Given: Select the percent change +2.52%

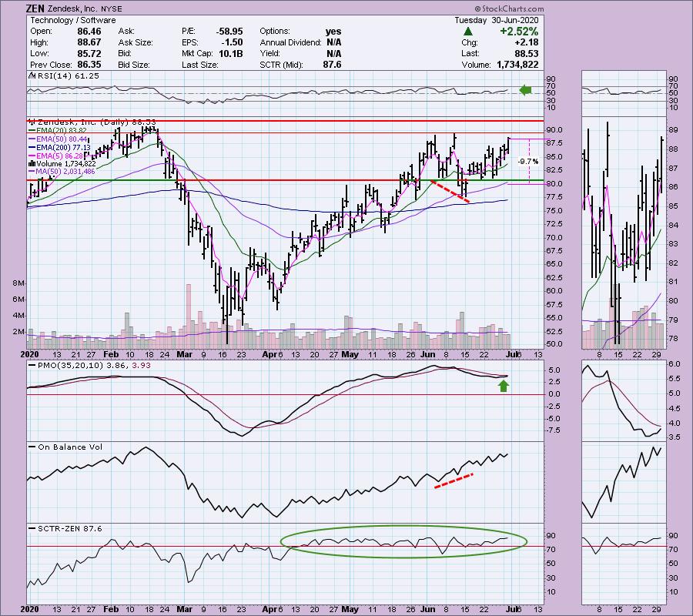Looking at the screenshot, I should click(x=519, y=32).
